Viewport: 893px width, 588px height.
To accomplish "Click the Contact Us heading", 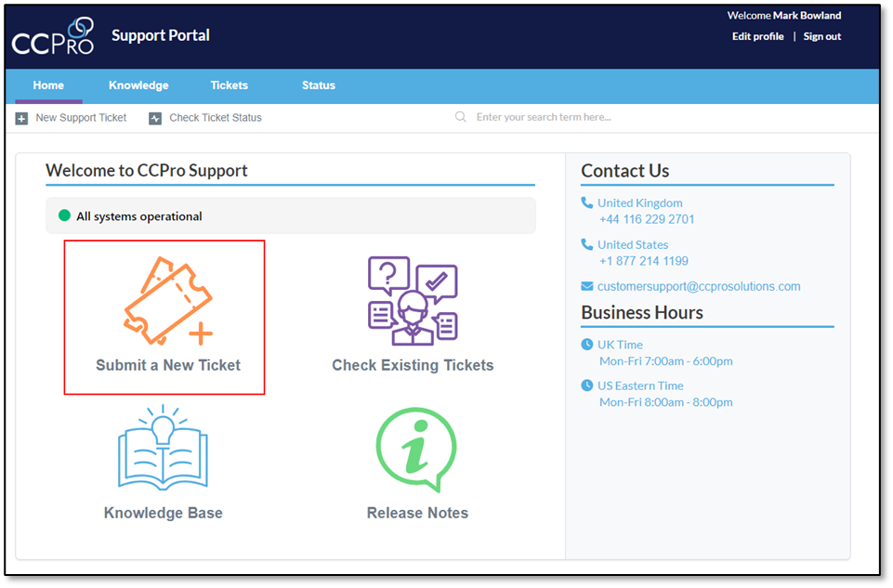I will point(624,171).
